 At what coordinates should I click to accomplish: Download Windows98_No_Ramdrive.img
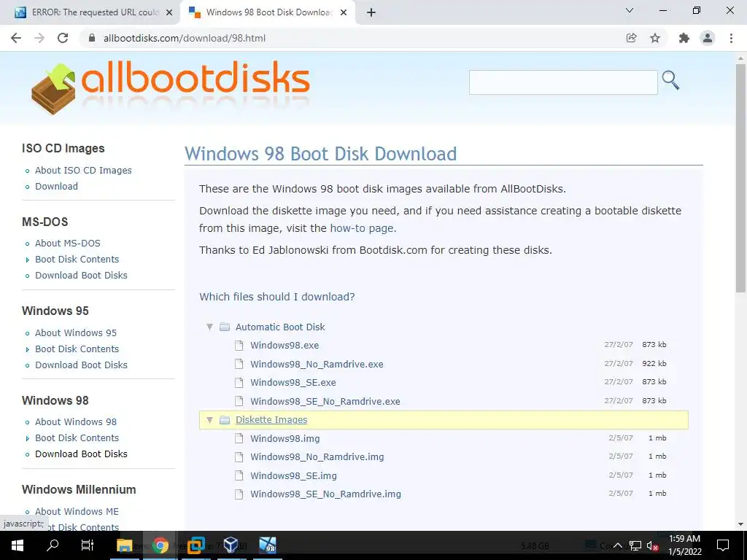pyautogui.click(x=317, y=456)
